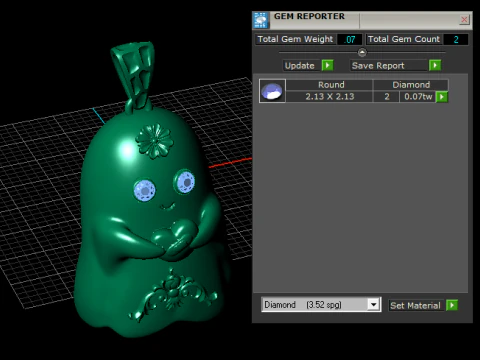Click the Gem Reporter panel icon

click(261, 20)
